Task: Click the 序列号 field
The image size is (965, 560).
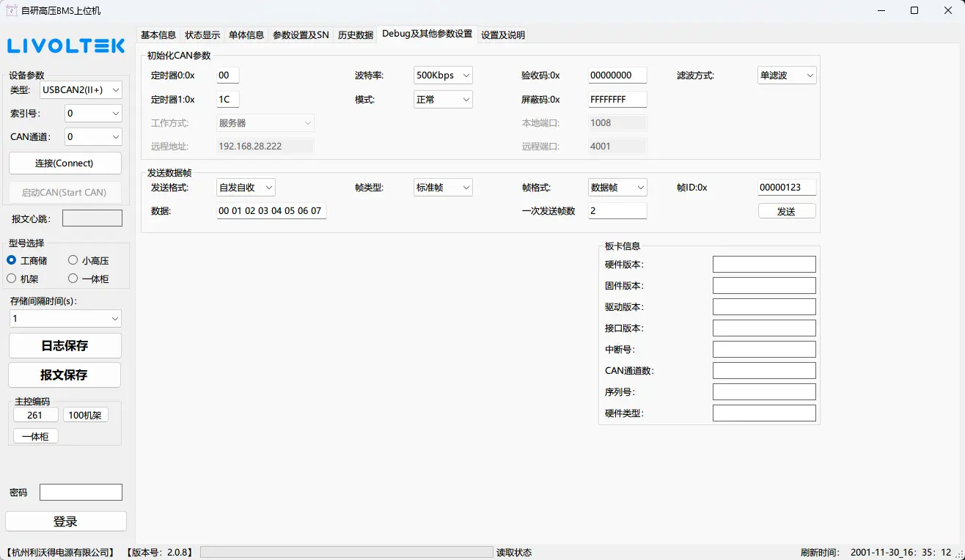Action: 764,392
